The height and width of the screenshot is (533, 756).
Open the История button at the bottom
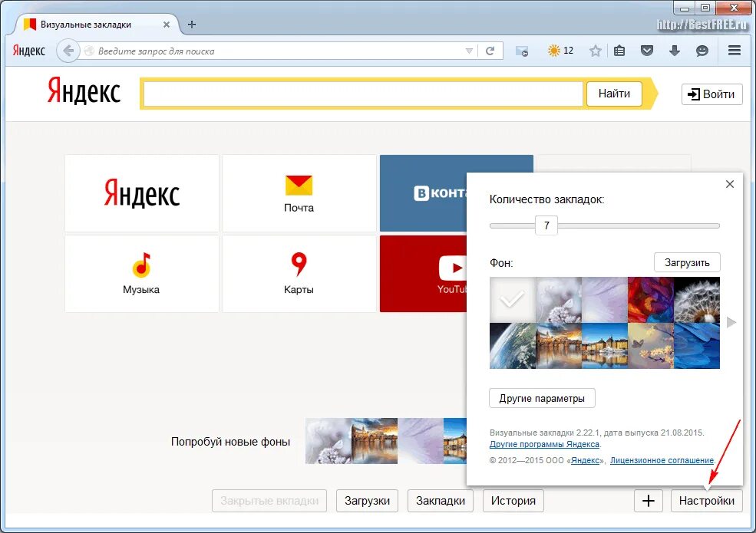point(513,501)
